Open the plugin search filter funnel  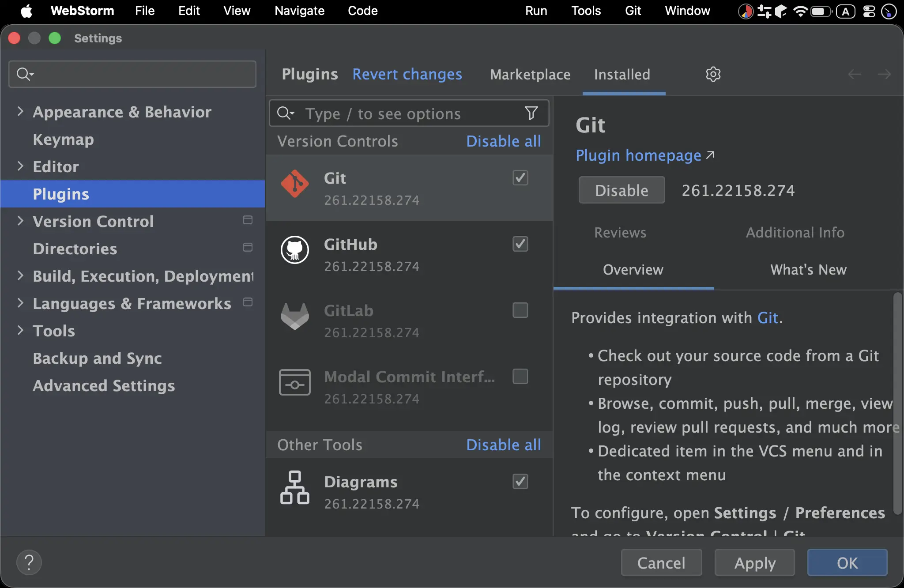[x=531, y=113]
